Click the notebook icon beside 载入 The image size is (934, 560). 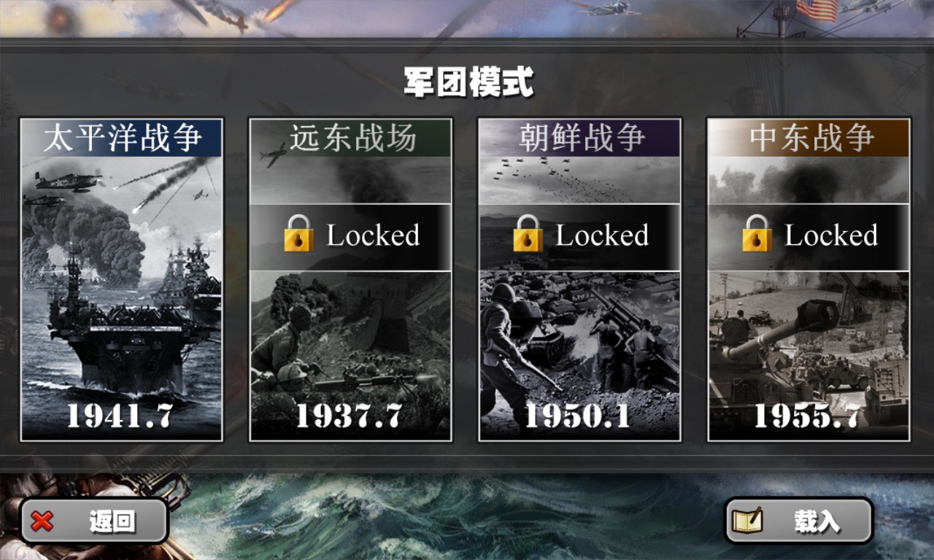747,521
